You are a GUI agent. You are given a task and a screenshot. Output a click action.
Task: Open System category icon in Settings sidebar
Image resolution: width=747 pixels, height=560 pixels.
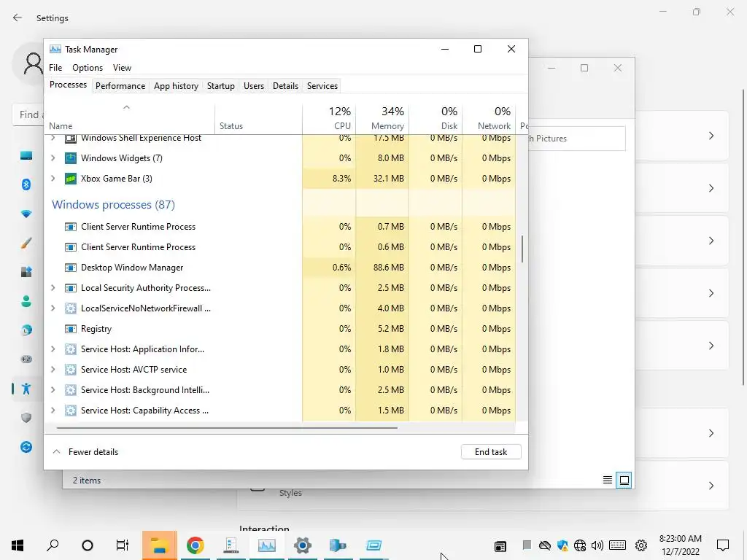26,155
